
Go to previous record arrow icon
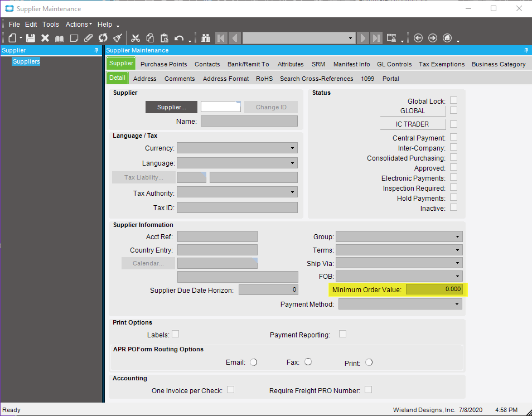235,38
